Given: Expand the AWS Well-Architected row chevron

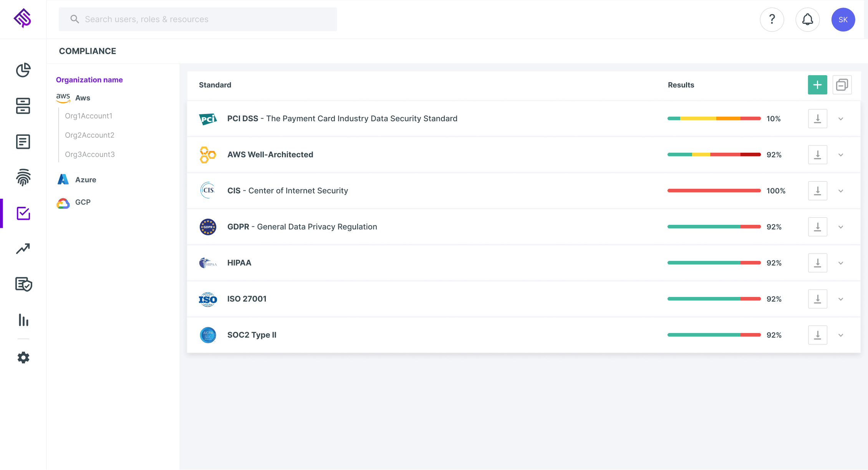Looking at the screenshot, I should coord(841,155).
